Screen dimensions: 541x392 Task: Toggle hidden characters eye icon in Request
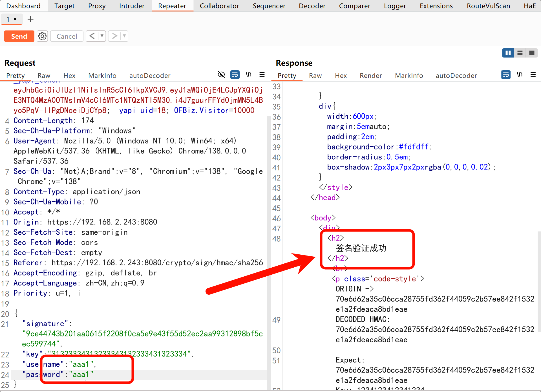[221, 74]
